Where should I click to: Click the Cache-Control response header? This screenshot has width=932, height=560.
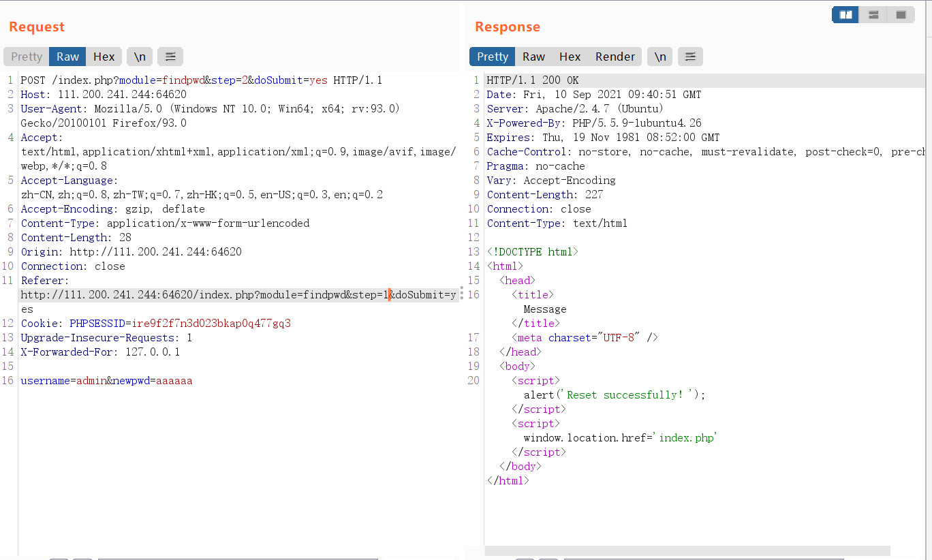pyautogui.click(x=706, y=152)
